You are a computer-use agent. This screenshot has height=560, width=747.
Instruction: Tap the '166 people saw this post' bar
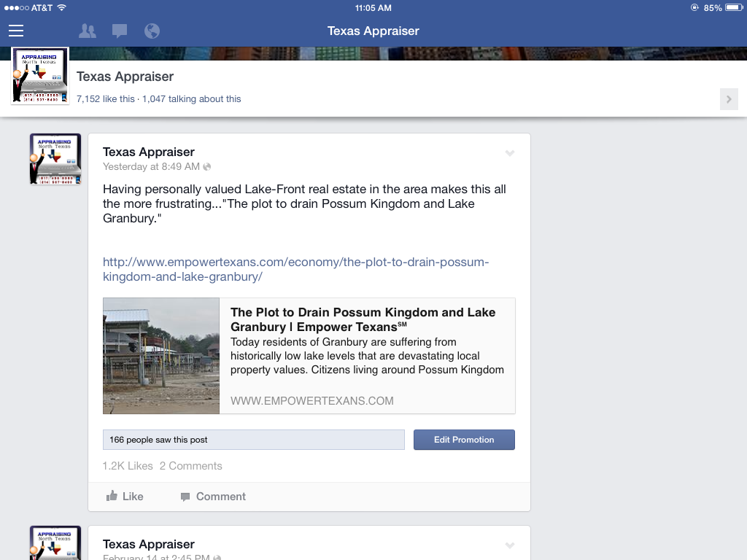[x=253, y=440]
